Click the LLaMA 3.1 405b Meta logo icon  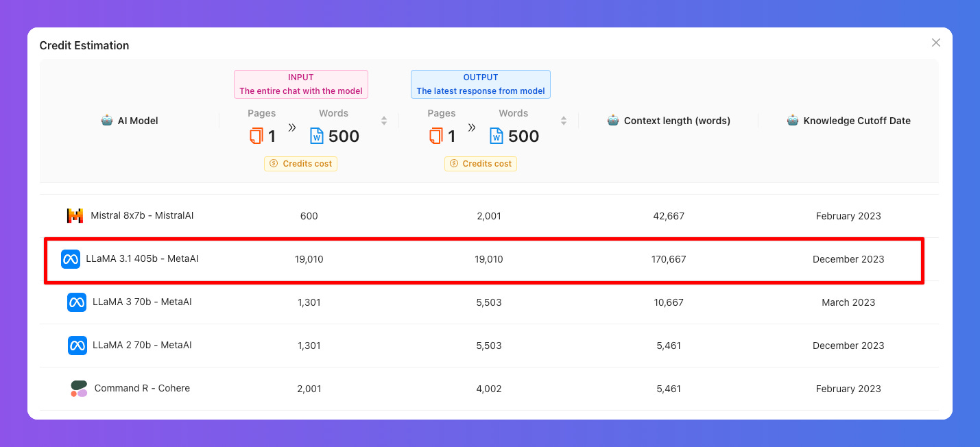[71, 259]
